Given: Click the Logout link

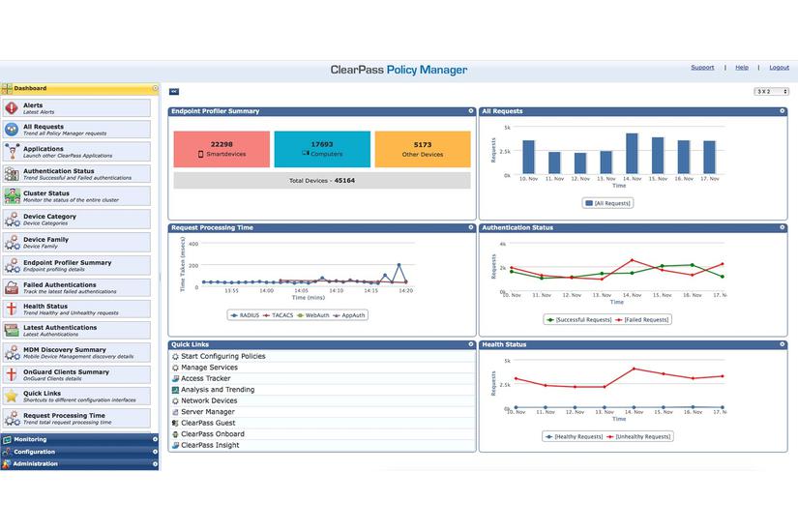Looking at the screenshot, I should (x=779, y=68).
